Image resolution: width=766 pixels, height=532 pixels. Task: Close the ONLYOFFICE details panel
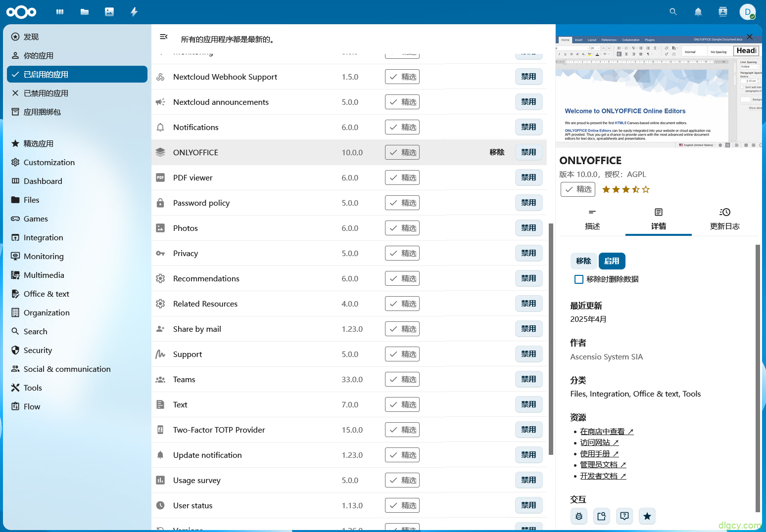[x=750, y=37]
